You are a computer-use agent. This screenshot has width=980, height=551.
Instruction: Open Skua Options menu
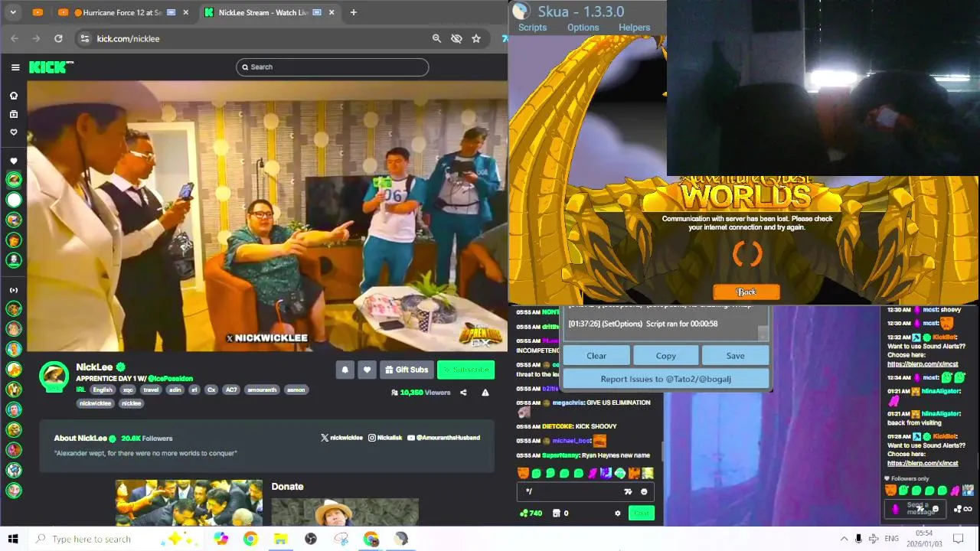(x=583, y=28)
